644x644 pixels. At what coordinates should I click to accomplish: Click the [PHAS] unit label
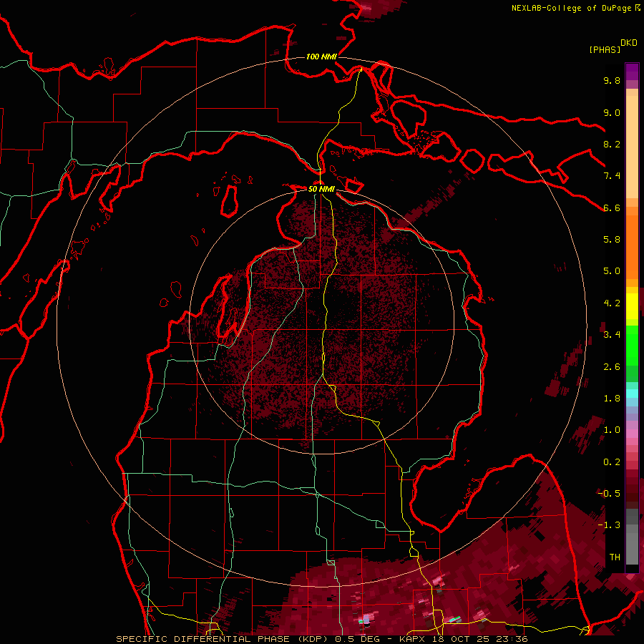(x=605, y=50)
